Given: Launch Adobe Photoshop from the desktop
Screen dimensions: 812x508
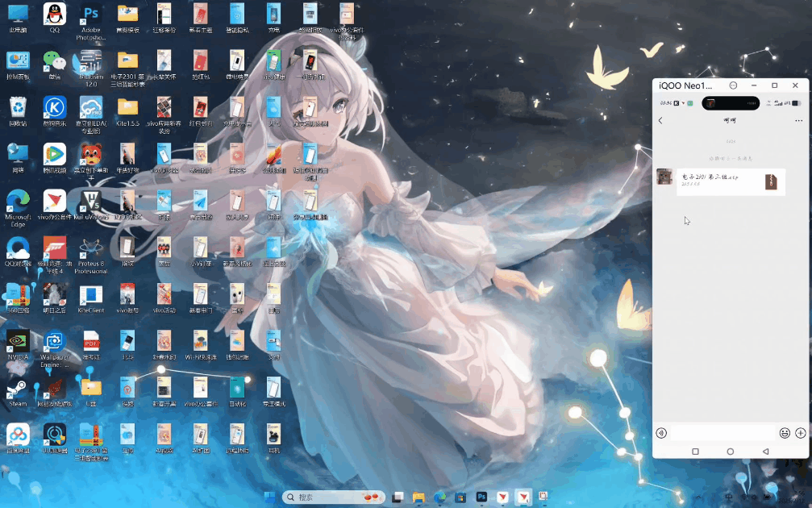Looking at the screenshot, I should point(91,15).
